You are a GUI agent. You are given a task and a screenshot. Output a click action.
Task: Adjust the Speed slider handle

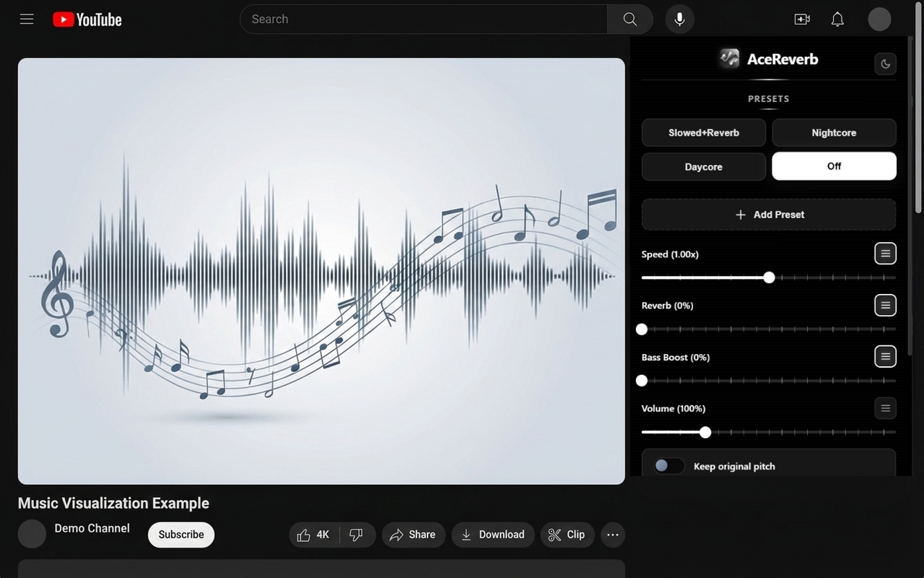pyautogui.click(x=769, y=277)
